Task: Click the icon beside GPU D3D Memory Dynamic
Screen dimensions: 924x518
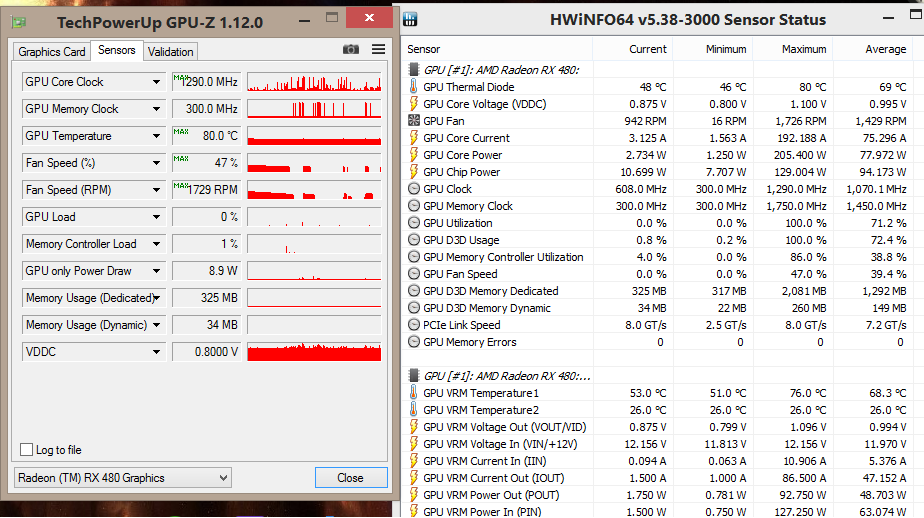Action: (x=414, y=308)
